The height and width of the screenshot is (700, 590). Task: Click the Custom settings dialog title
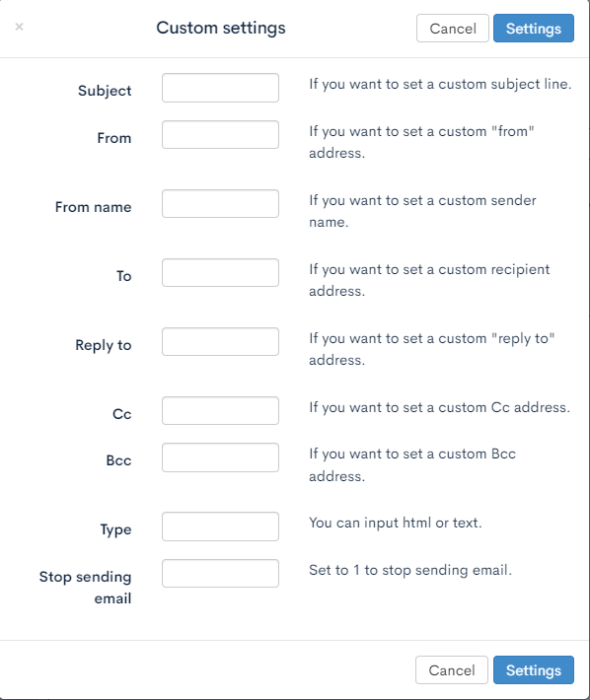[221, 28]
